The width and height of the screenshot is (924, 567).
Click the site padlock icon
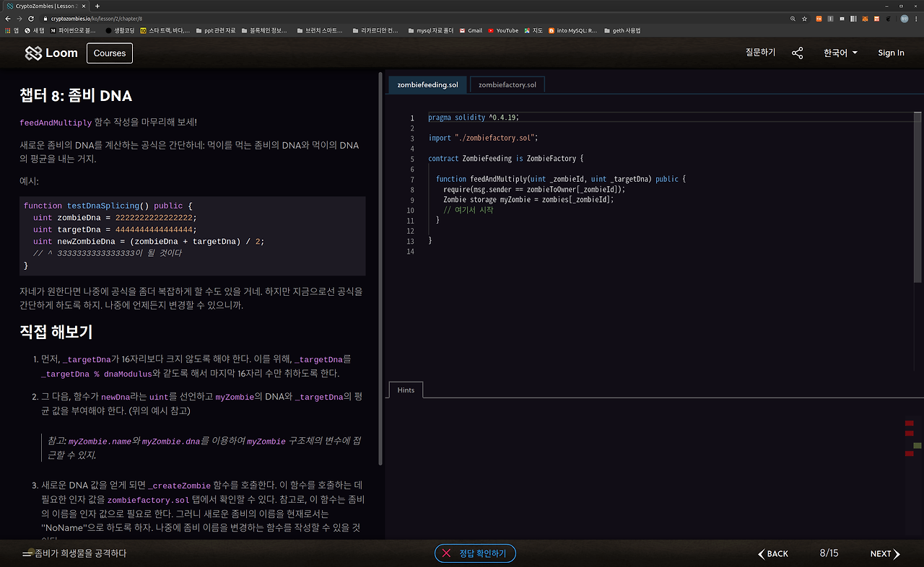tap(45, 18)
